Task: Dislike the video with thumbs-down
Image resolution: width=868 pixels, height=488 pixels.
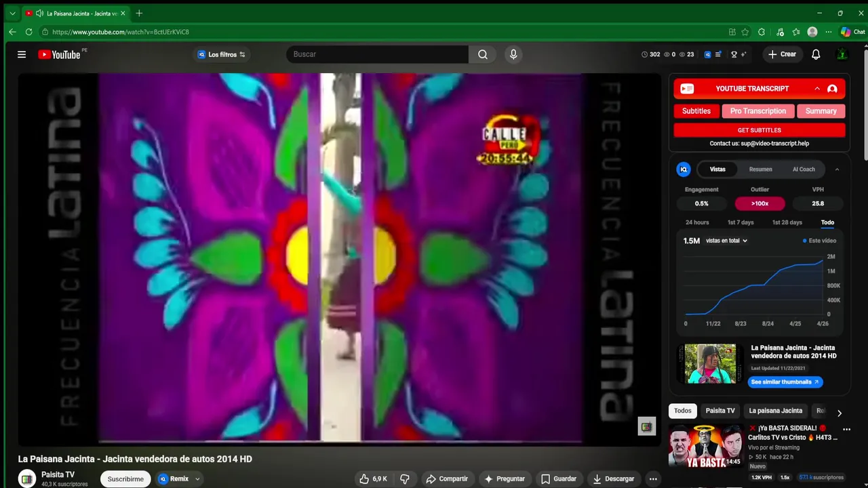Action: point(405,479)
